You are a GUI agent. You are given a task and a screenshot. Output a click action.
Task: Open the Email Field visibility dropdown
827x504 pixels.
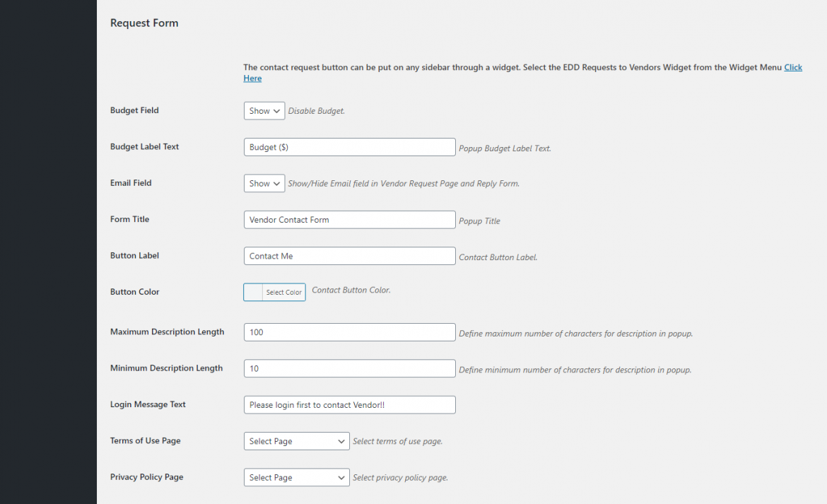(x=264, y=183)
